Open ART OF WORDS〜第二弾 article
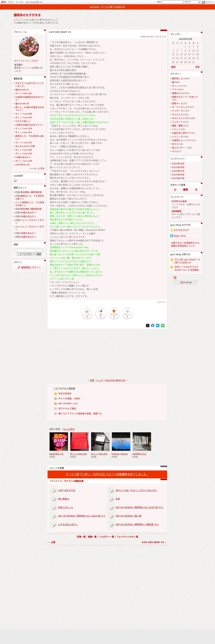This screenshot has width=215, height=644. (128, 516)
